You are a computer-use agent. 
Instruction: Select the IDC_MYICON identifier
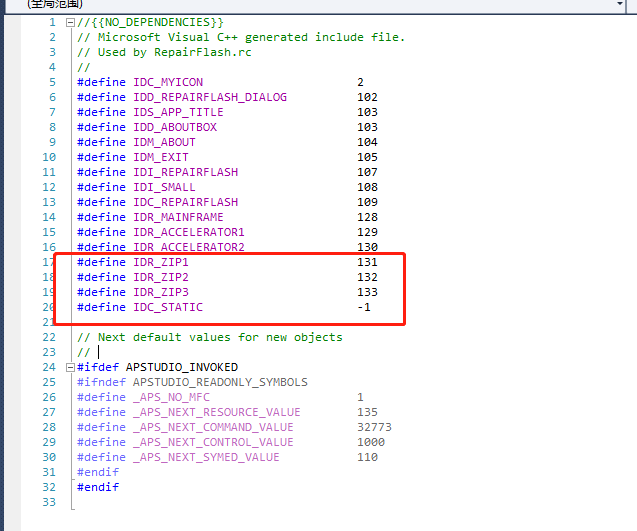[x=168, y=82]
